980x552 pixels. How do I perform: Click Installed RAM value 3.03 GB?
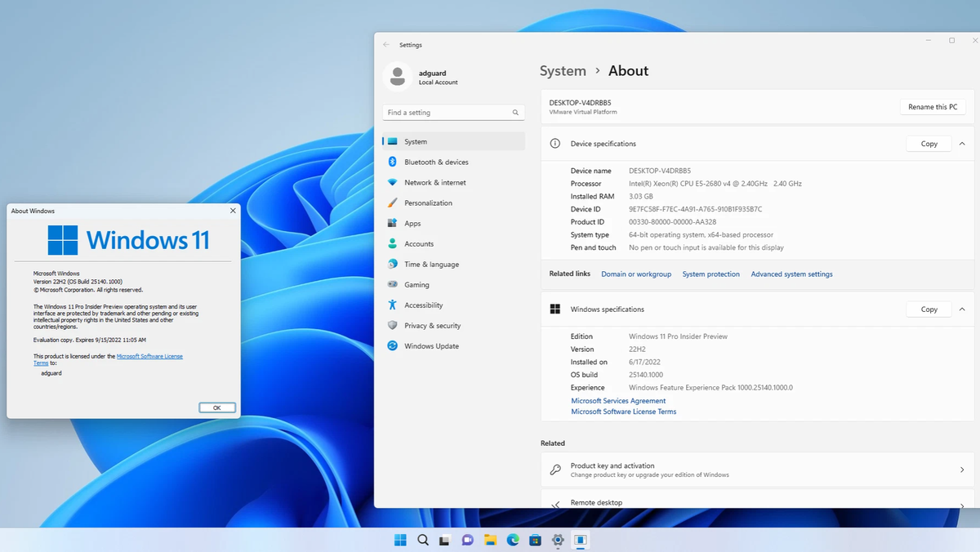pos(641,196)
